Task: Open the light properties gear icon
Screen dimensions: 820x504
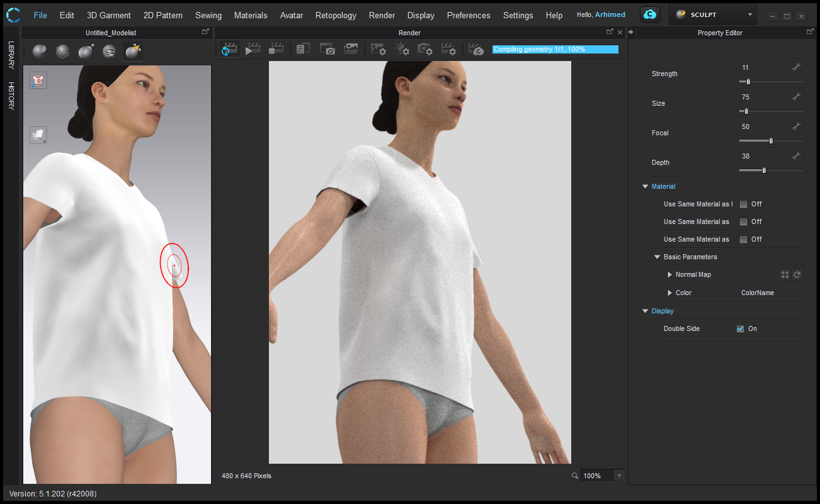Action: pyautogui.click(x=401, y=49)
